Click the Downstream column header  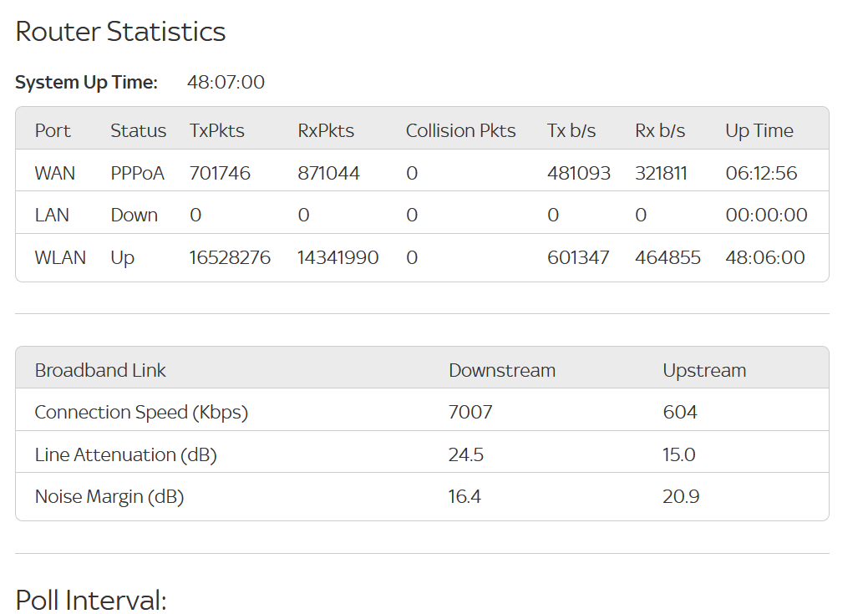(x=502, y=370)
